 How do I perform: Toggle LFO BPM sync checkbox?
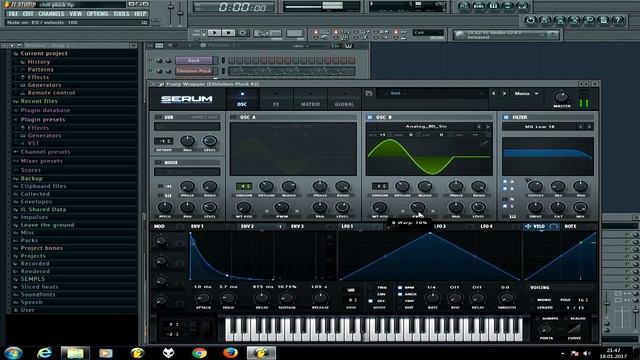400,287
